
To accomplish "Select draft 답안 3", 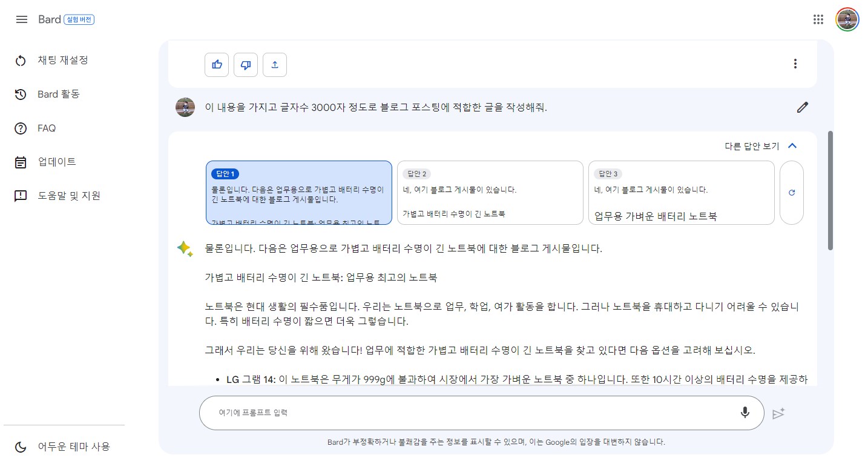I will click(x=680, y=192).
